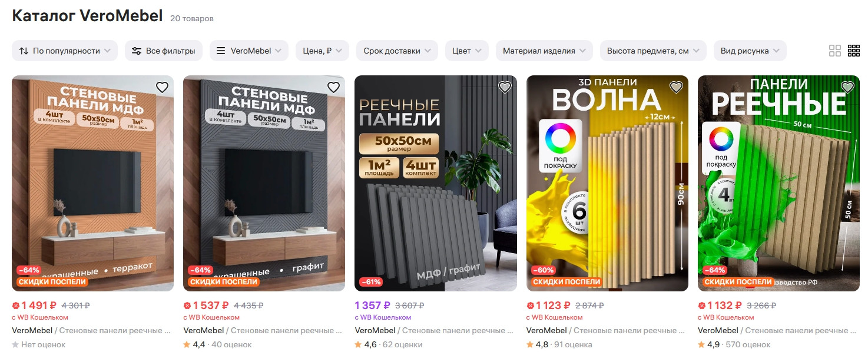Image resolution: width=868 pixels, height=352 pixels.
Task: Switch to small dense grid view
Action: (854, 51)
